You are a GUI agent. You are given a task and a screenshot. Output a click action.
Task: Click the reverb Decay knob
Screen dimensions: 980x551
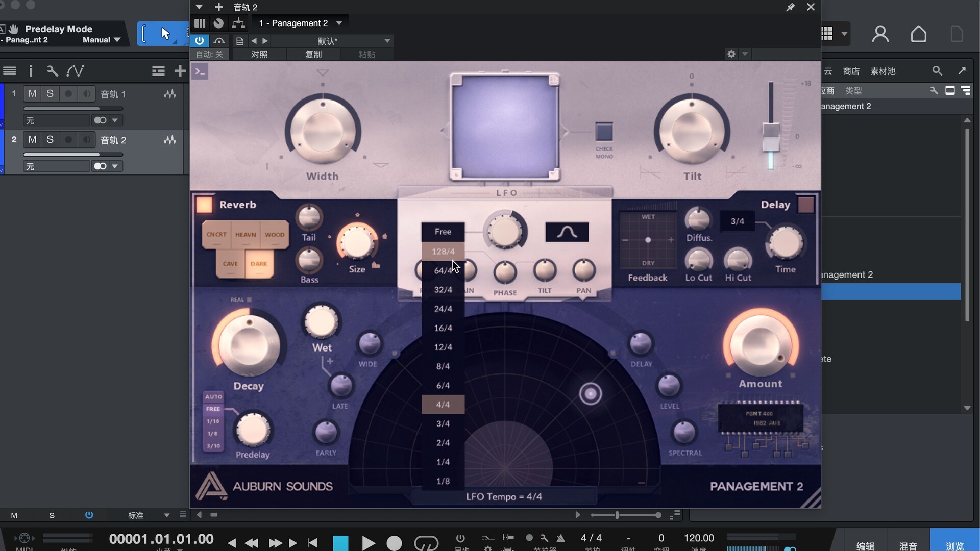coord(249,346)
